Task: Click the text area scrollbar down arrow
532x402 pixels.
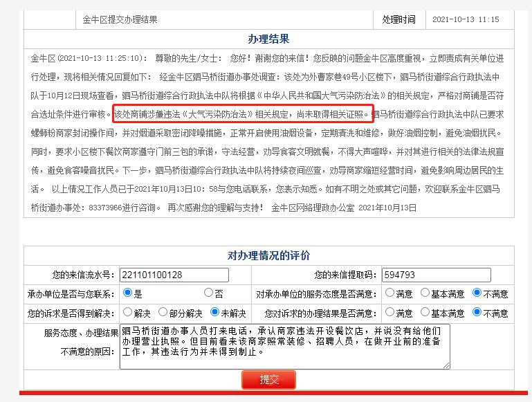Action: (445, 364)
